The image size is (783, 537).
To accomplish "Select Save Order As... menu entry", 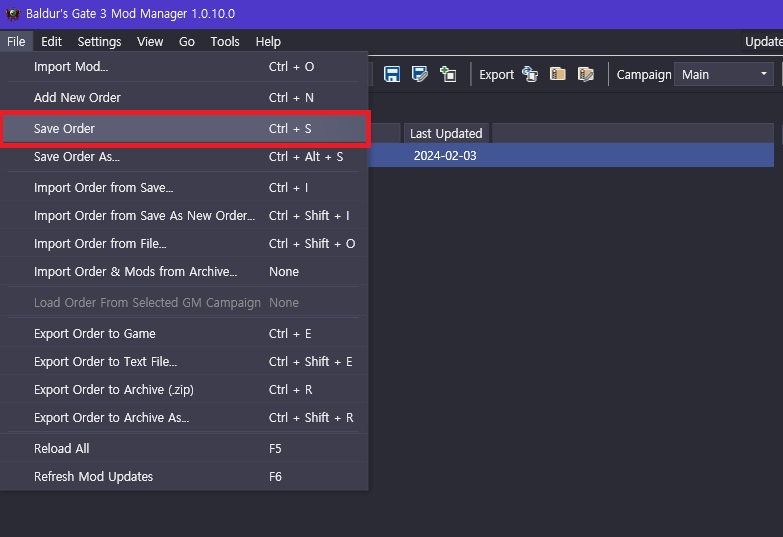I will point(184,156).
